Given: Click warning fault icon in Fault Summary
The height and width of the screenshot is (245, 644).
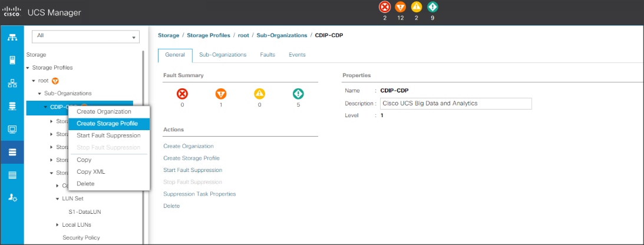Looking at the screenshot, I should pyautogui.click(x=298, y=94).
